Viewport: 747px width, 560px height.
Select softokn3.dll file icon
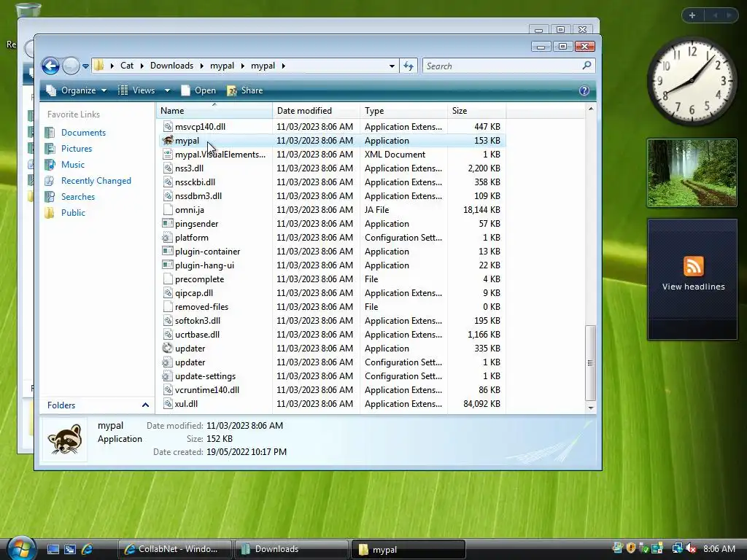(168, 321)
